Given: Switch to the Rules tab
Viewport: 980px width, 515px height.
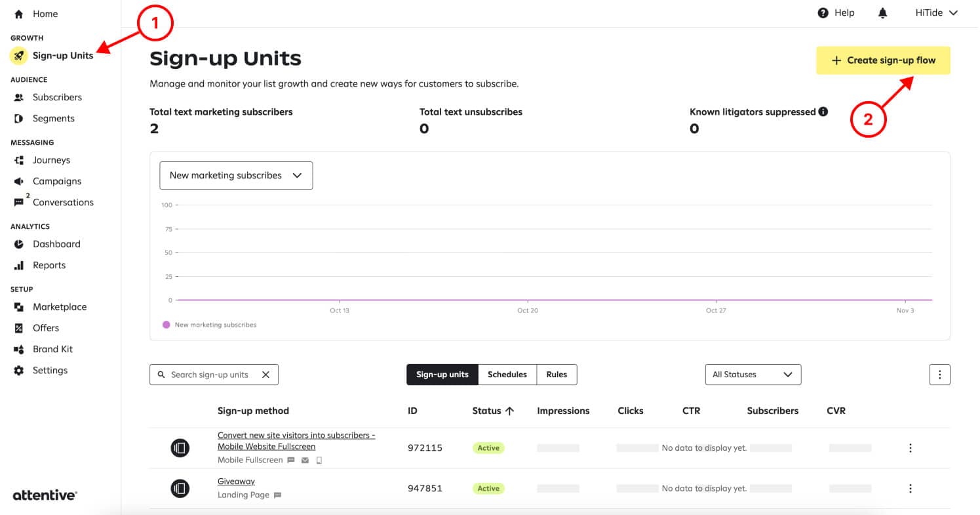Looking at the screenshot, I should pos(557,375).
